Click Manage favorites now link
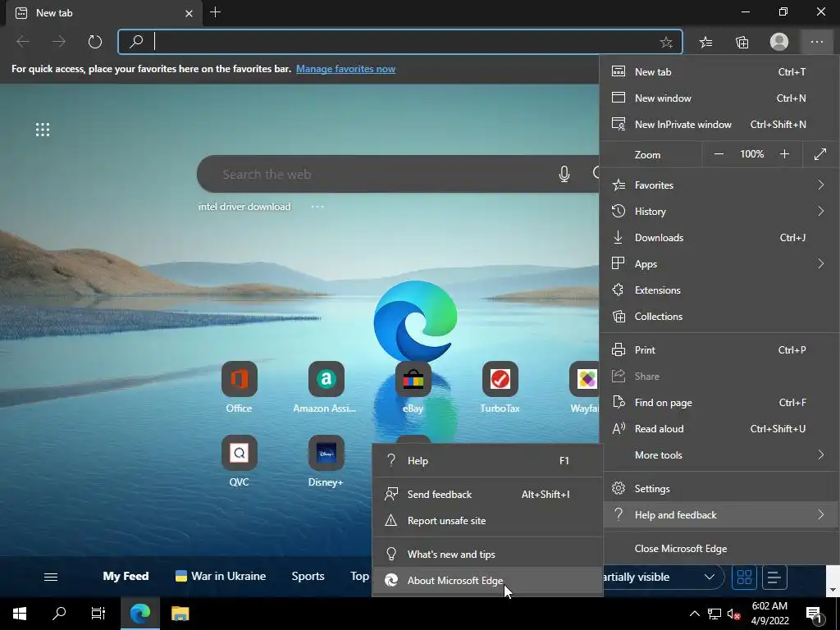The height and width of the screenshot is (630, 840). (345, 69)
